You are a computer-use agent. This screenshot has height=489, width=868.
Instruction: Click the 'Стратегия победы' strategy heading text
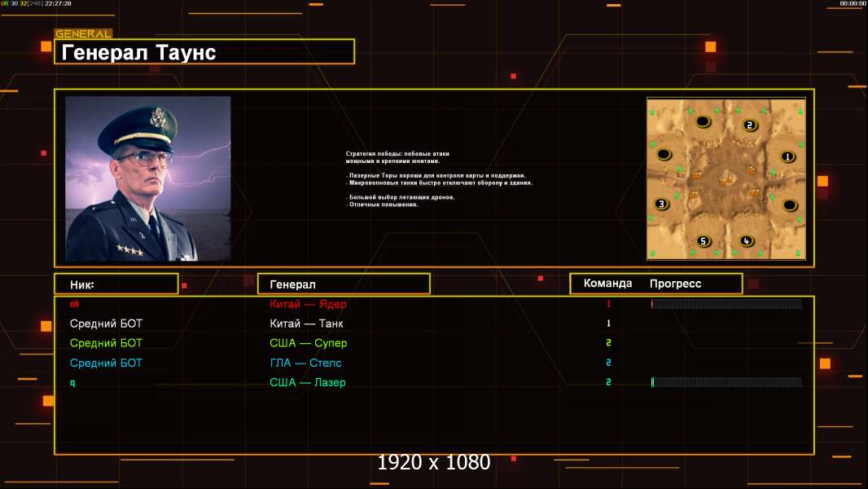click(397, 157)
